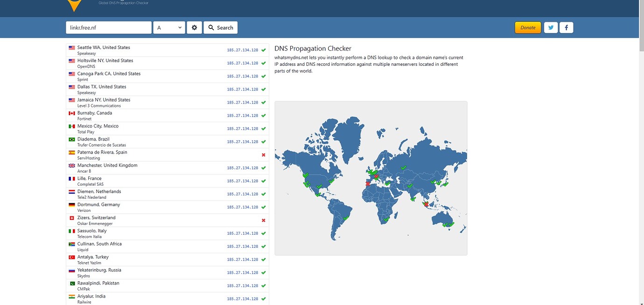Screen dimensions: 644x305
Task: Click the green checkmark beside Dallas TX
Action: coord(263,89)
